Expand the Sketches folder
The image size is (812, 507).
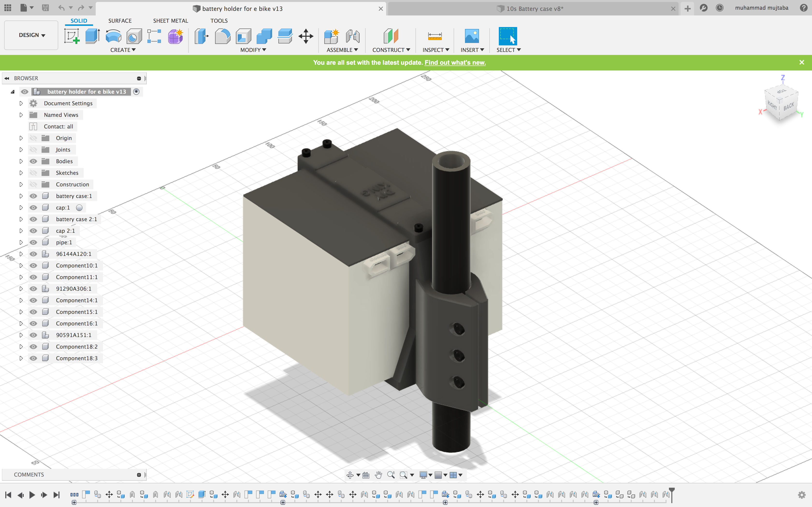[x=21, y=173]
